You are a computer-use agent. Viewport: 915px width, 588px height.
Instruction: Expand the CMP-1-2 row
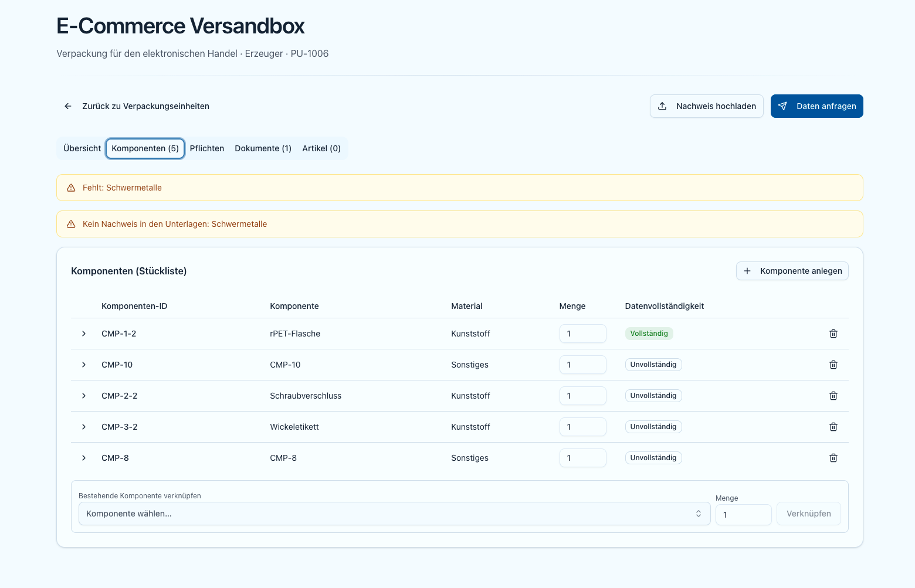[84, 334]
